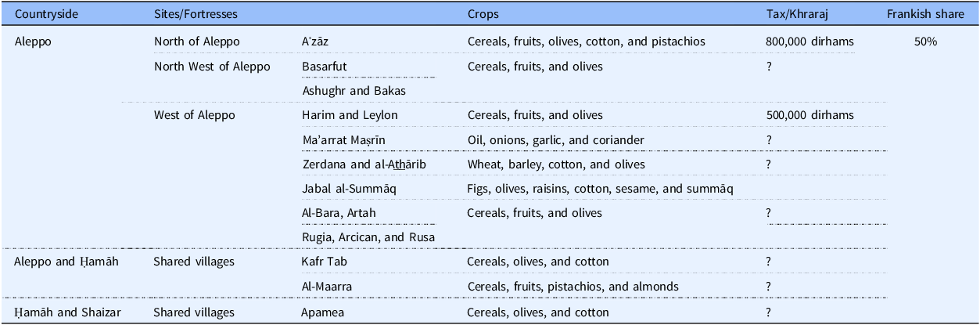Select the Harim and Leylon cell

tap(350, 115)
